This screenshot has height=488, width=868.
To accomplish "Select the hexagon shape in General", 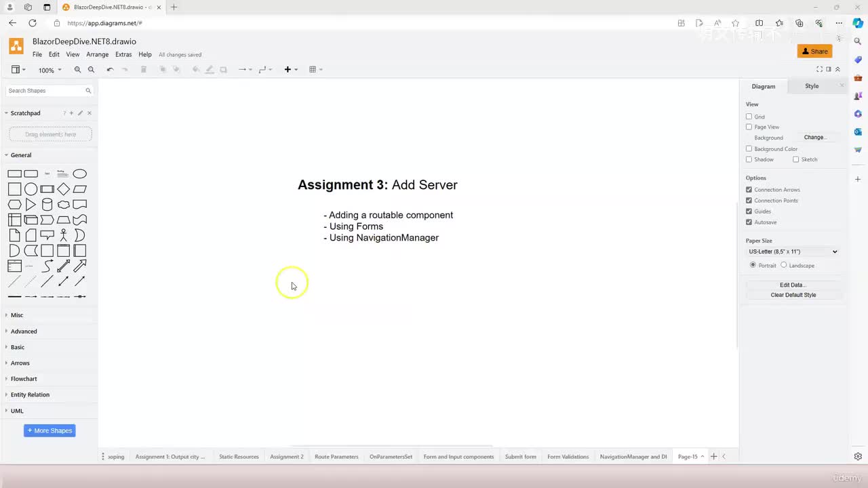I will pyautogui.click(x=14, y=205).
